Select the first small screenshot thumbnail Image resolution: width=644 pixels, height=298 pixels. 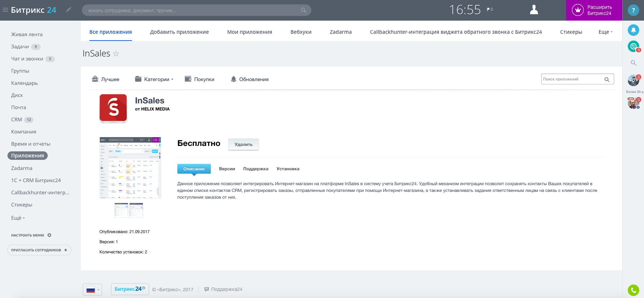tap(121, 210)
